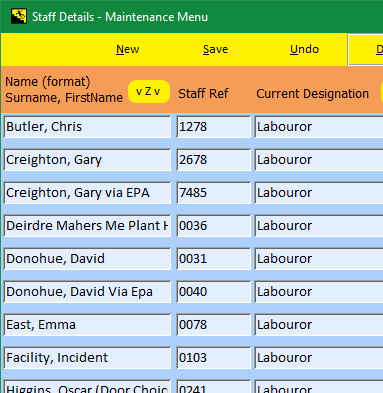Click the Undo button

pyautogui.click(x=304, y=49)
